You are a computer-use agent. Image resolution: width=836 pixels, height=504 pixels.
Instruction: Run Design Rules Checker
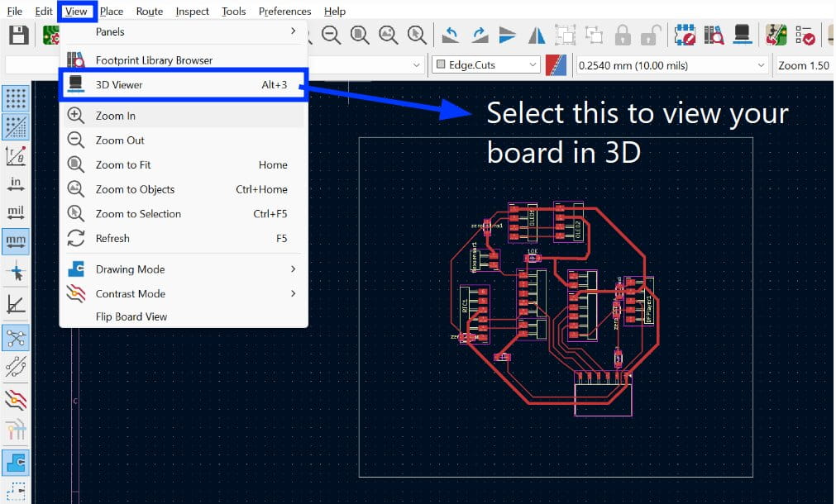tap(805, 36)
